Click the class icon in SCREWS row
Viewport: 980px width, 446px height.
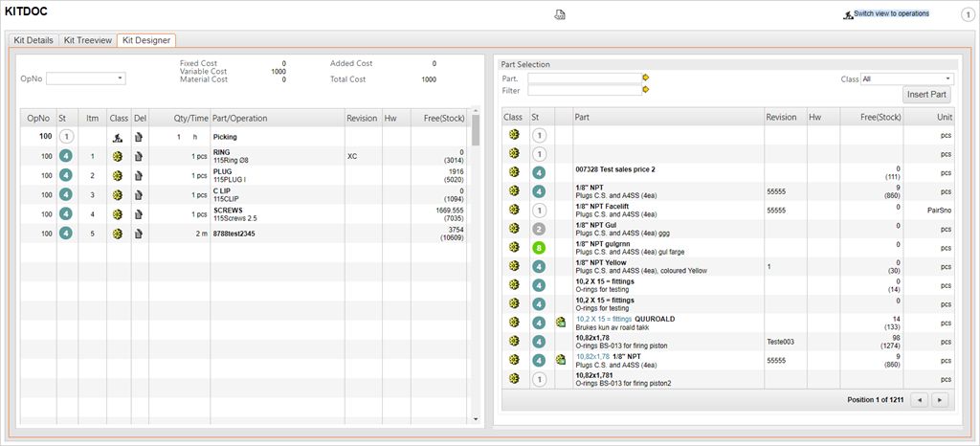118,213
